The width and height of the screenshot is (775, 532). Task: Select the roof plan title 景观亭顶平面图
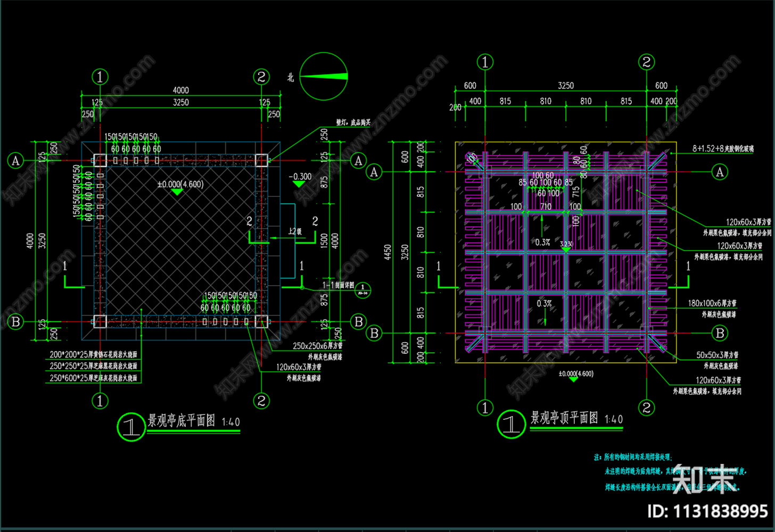pyautogui.click(x=564, y=418)
